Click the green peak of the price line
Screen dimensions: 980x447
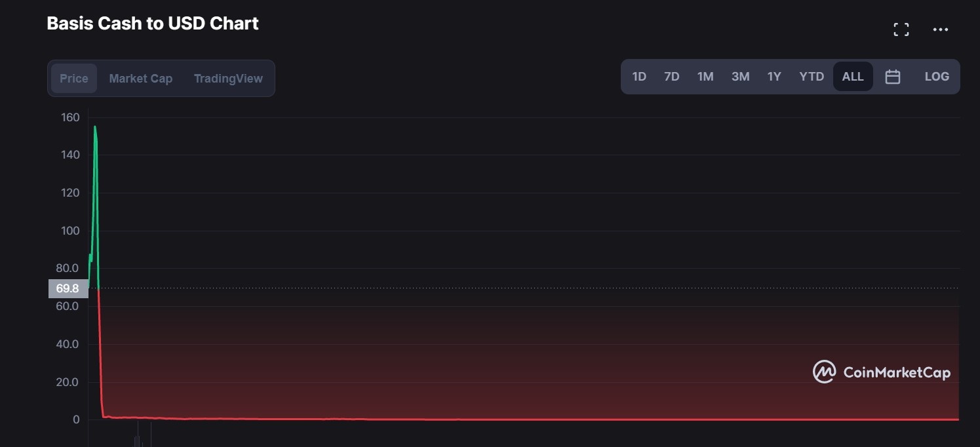click(95, 127)
